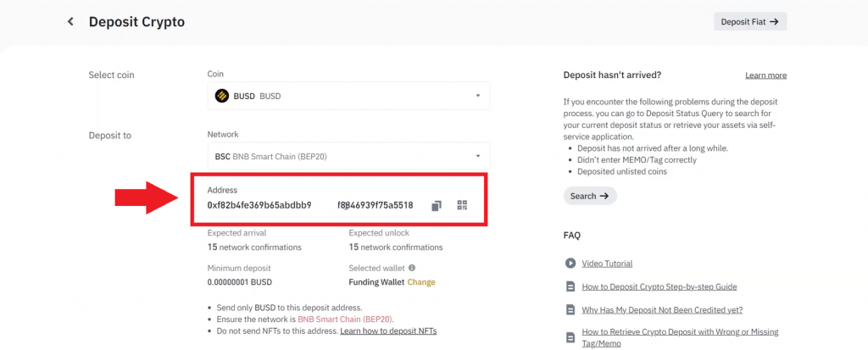Click the Deposit to label
Screen dimensions: 868x350
click(109, 135)
